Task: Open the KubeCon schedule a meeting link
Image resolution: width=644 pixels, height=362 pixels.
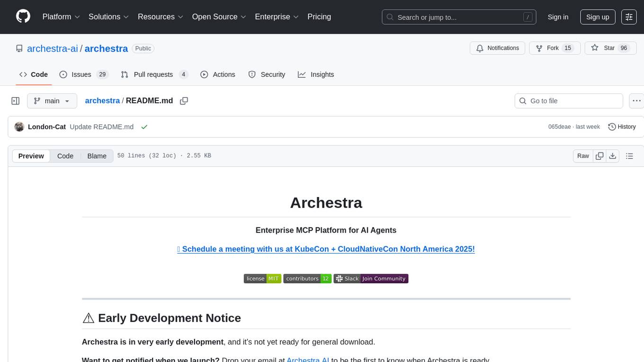Action: pyautogui.click(x=326, y=249)
